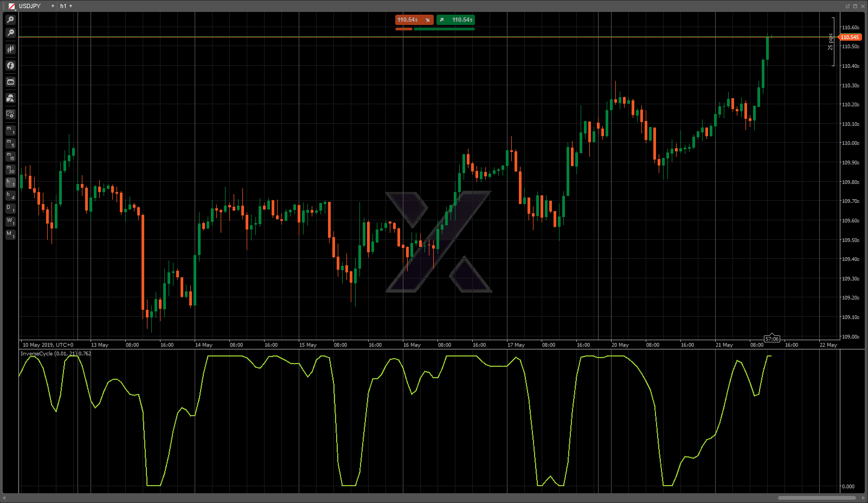The image size is (868, 503).
Task: Select the W1 weekly timeframe
Action: 10,221
